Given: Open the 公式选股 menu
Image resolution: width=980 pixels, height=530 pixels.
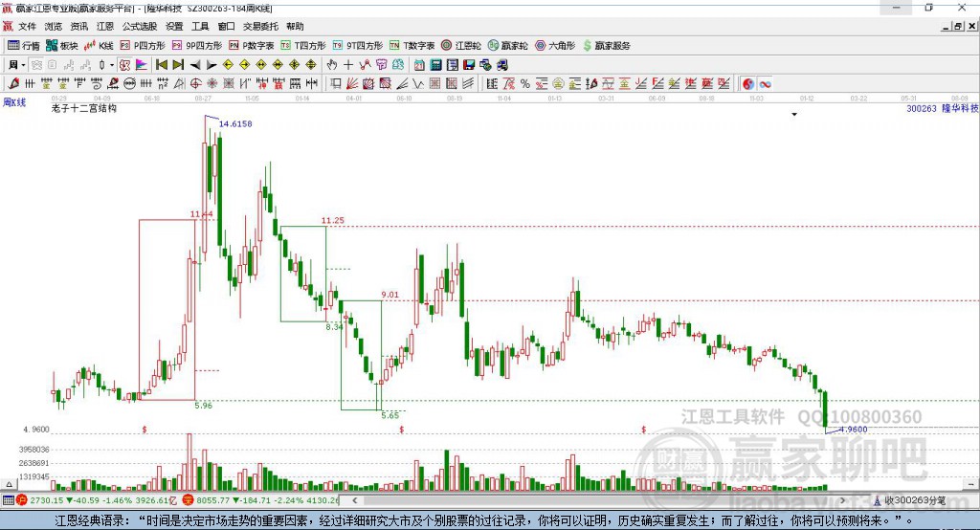Looking at the screenshot, I should (140, 26).
